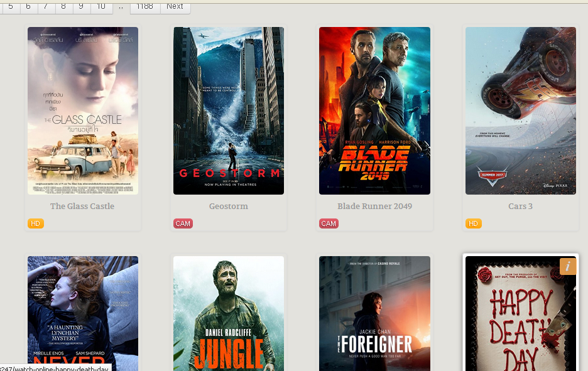Open The Glass Castle poster

(x=83, y=110)
